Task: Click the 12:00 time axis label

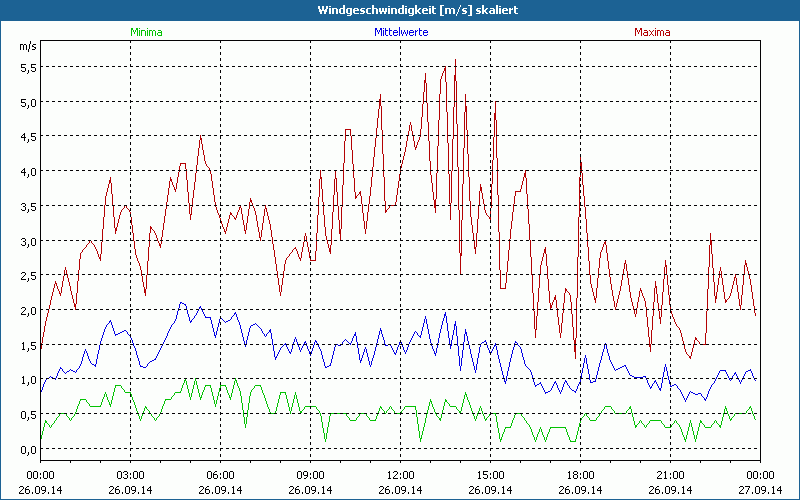Action: 400,475
